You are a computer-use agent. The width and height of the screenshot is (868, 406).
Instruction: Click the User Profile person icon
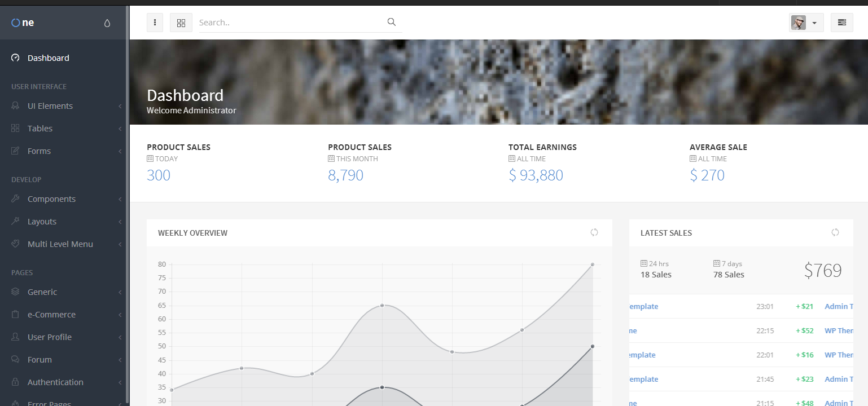point(15,337)
